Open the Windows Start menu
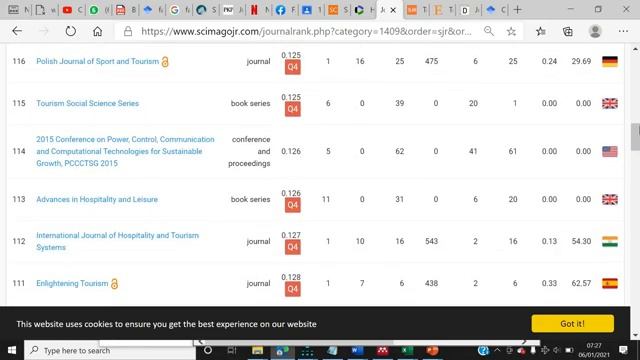The width and height of the screenshot is (640, 360). tap(12, 350)
